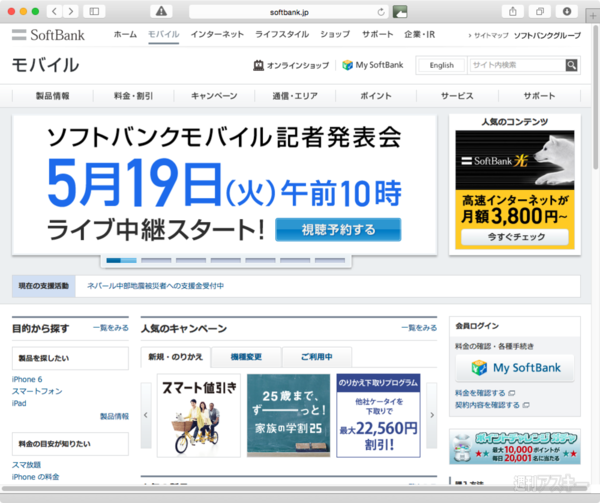Open ポイント menu item
The height and width of the screenshot is (503, 600).
(376, 96)
